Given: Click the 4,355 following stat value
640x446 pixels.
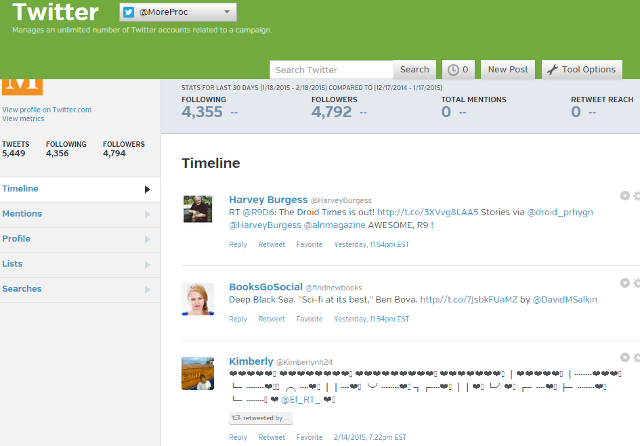Looking at the screenshot, I should [202, 112].
